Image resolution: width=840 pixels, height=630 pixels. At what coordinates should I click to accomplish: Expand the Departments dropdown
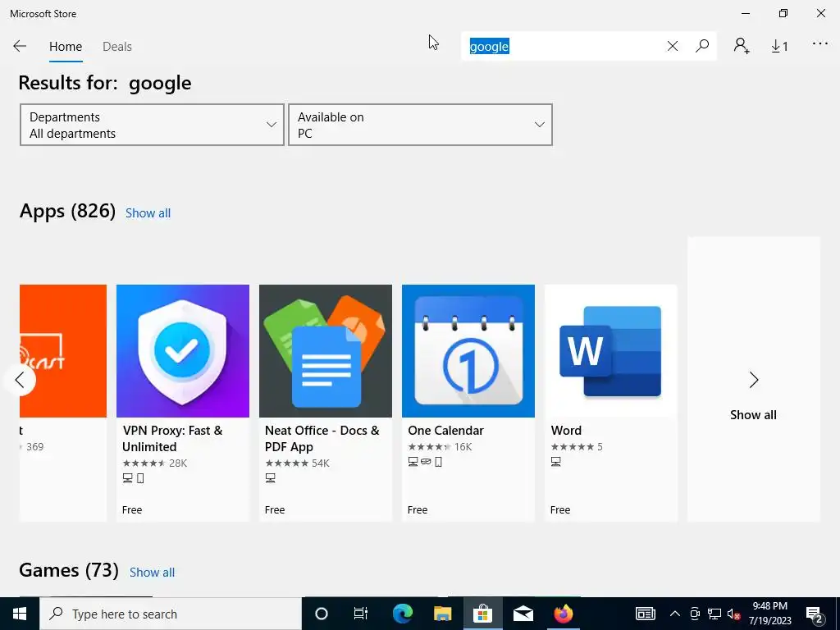152,125
